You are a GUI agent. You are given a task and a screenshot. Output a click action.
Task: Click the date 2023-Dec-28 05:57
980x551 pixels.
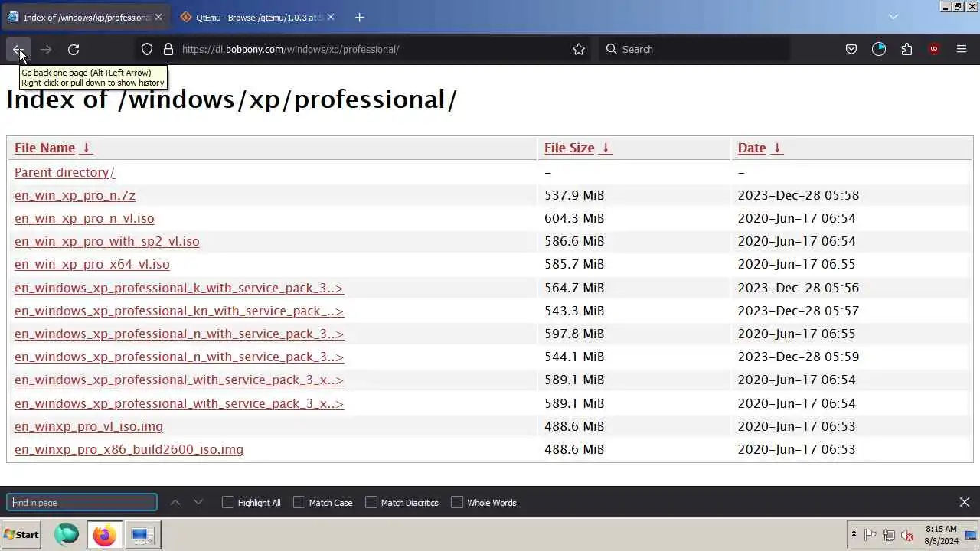799,311
